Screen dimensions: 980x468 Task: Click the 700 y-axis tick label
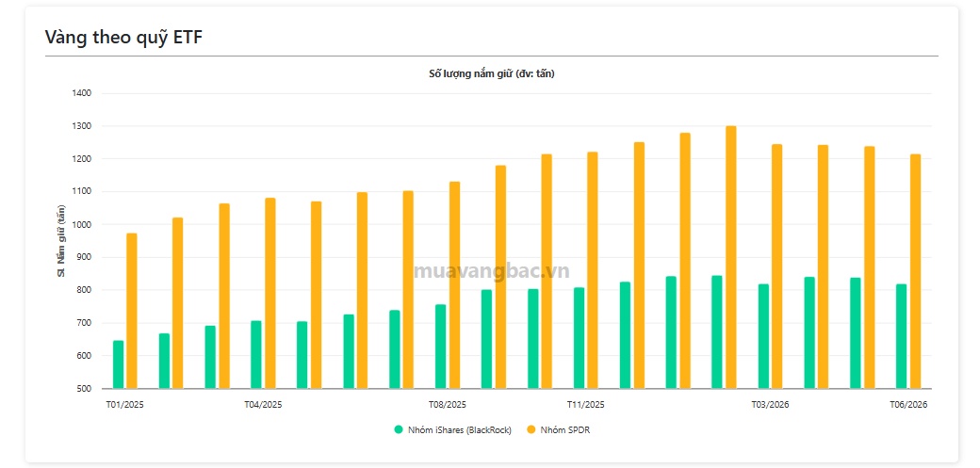pyautogui.click(x=85, y=323)
